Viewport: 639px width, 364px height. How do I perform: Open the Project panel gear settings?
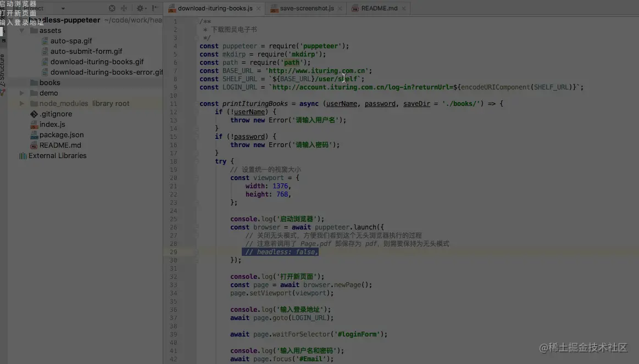(141, 8)
